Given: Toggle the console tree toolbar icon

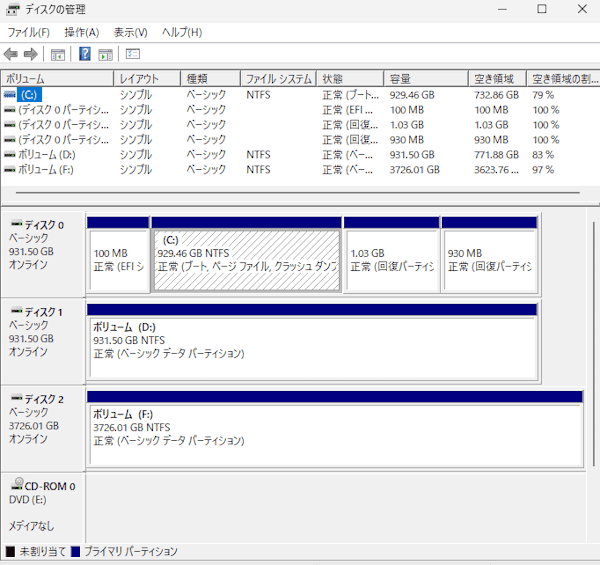Looking at the screenshot, I should tap(58, 54).
